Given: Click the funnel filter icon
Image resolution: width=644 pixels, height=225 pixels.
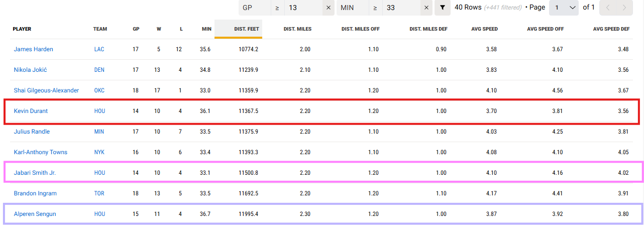Looking at the screenshot, I should click(442, 8).
